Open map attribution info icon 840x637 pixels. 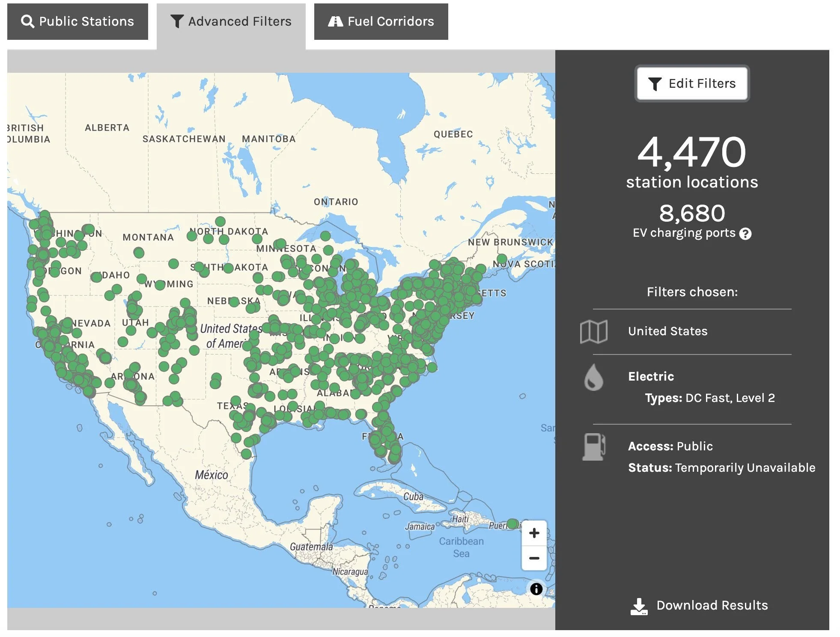pos(536,589)
